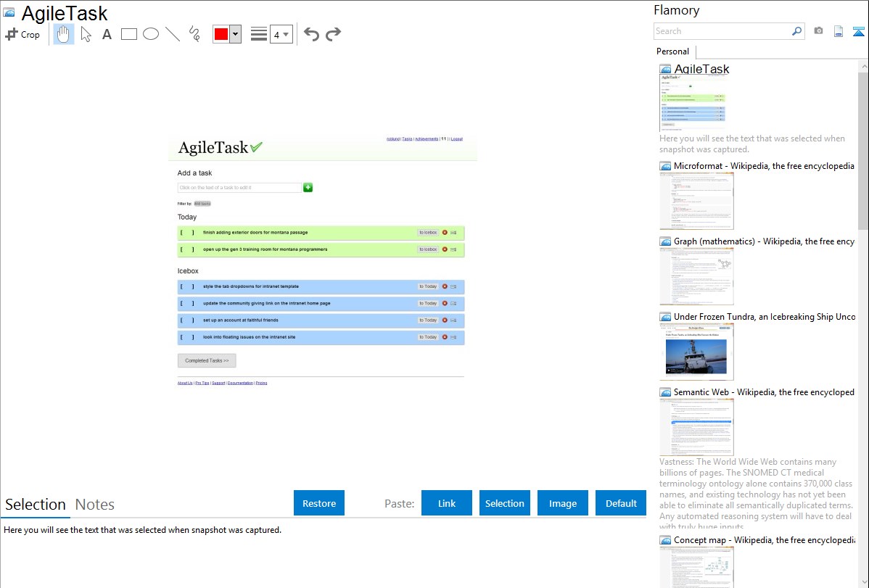The image size is (869, 588).
Task: Click the Microformat - Wikipedia snapshot title
Action: pyautogui.click(x=765, y=166)
